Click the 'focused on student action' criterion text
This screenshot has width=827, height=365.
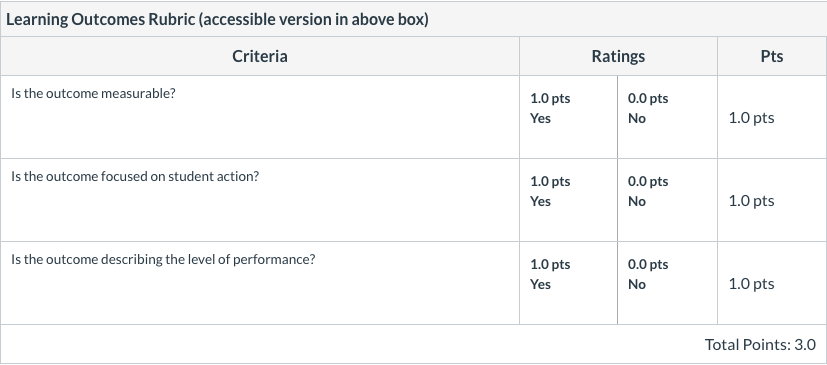pos(136,176)
